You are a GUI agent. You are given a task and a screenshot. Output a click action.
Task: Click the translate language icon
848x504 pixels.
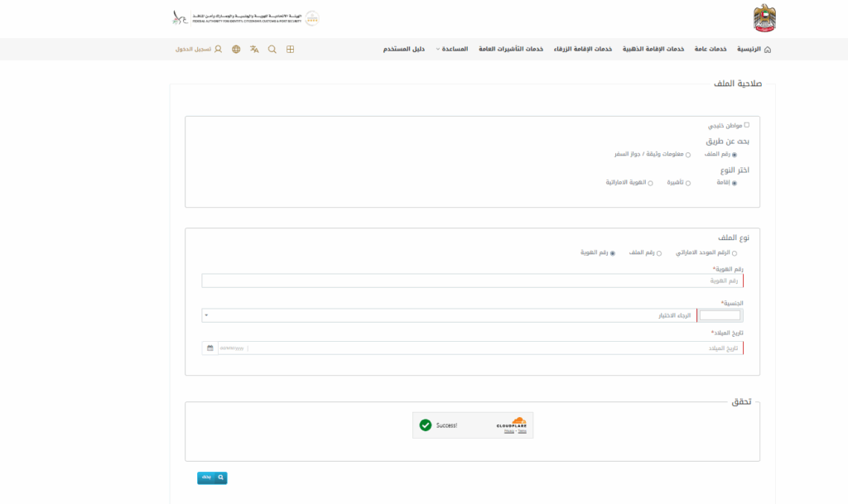pos(254,50)
